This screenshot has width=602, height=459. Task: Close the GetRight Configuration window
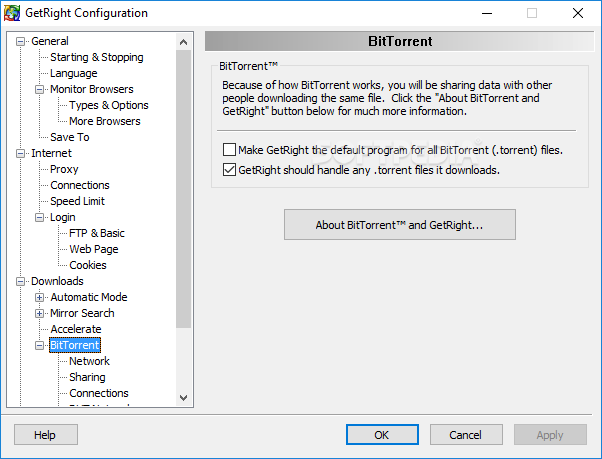click(x=578, y=13)
